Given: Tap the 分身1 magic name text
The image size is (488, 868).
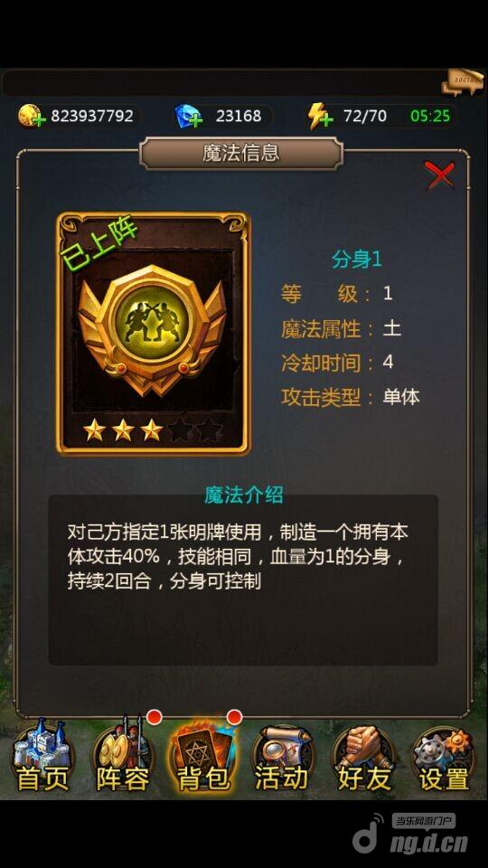Looking at the screenshot, I should click(357, 259).
